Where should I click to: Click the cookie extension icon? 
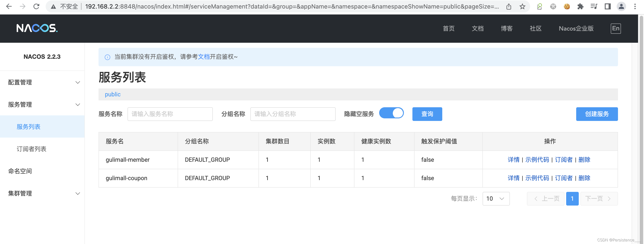(x=567, y=6)
